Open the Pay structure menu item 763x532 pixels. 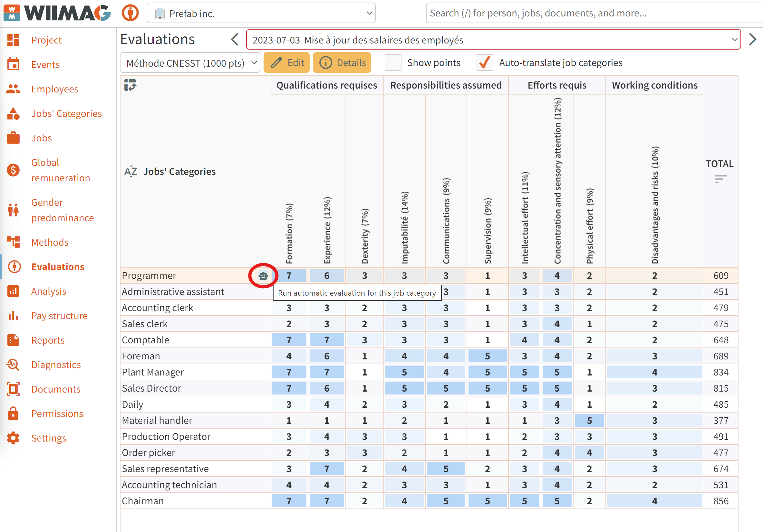point(60,316)
